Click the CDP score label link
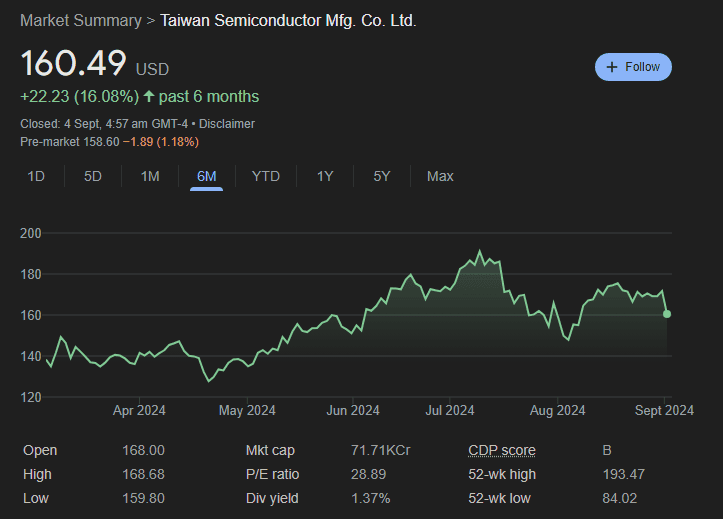The width and height of the screenshot is (723, 519). coord(502,450)
